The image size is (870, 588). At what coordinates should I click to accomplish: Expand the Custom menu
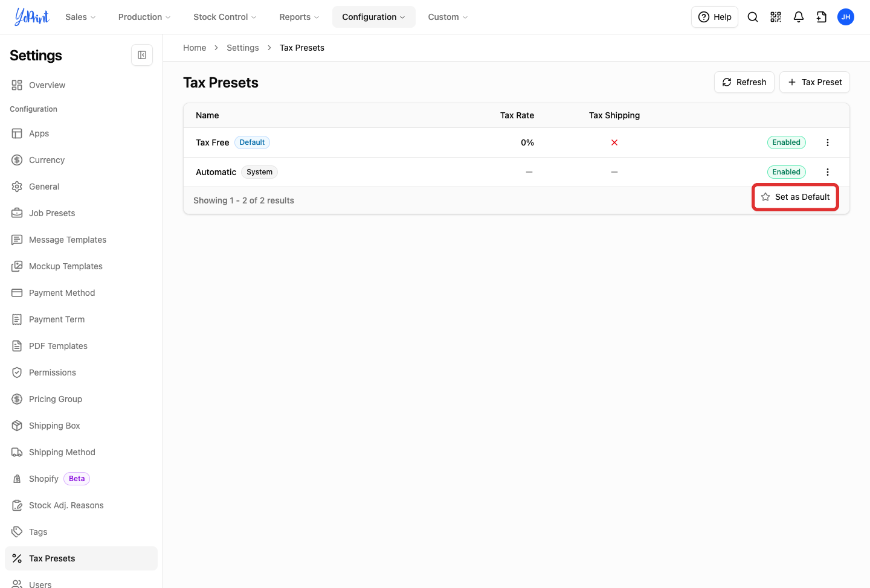pos(448,17)
